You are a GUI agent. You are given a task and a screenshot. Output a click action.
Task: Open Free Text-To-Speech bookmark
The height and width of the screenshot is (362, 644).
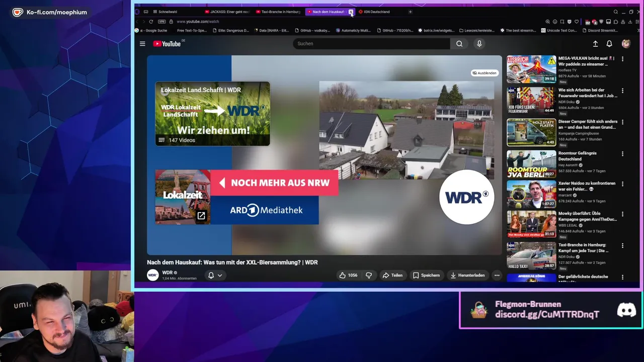click(192, 30)
